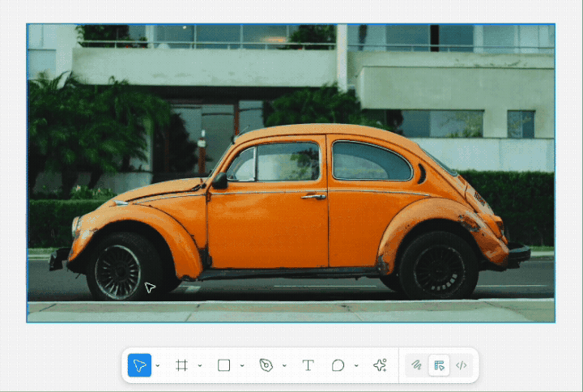Screen dimensions: 583x392
Task: Open the Pen tool dropdown arrow
Action: point(284,365)
